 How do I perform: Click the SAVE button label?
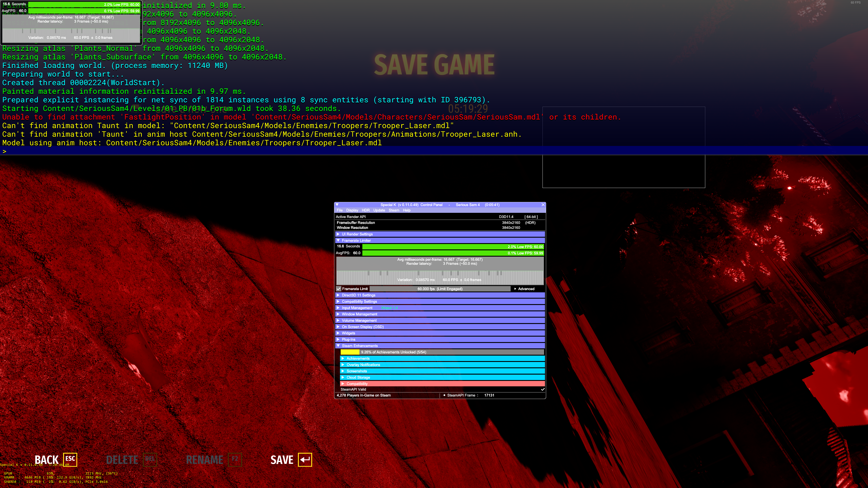[x=282, y=460]
